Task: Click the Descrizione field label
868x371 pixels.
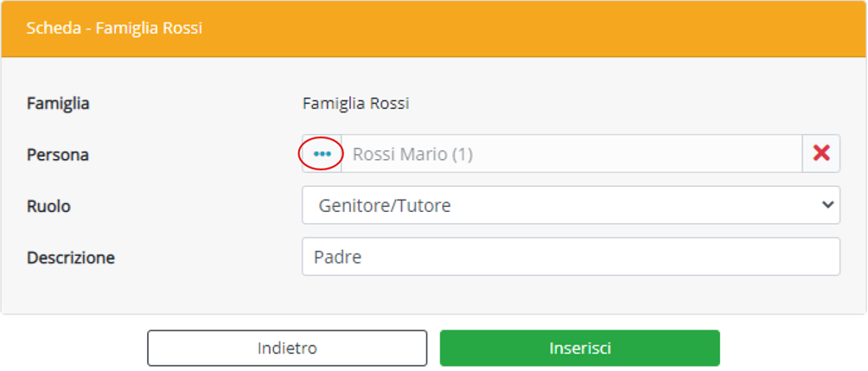Action: pyautogui.click(x=70, y=258)
